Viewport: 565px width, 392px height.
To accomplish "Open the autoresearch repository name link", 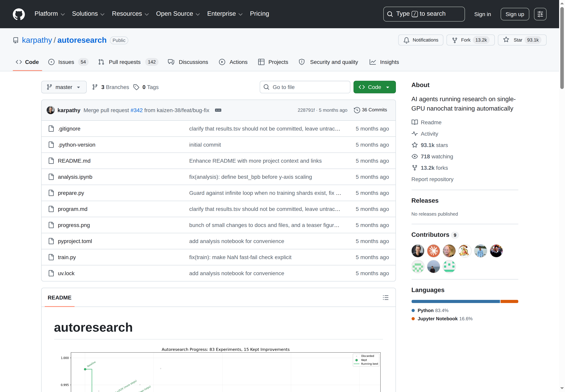I will point(82,40).
